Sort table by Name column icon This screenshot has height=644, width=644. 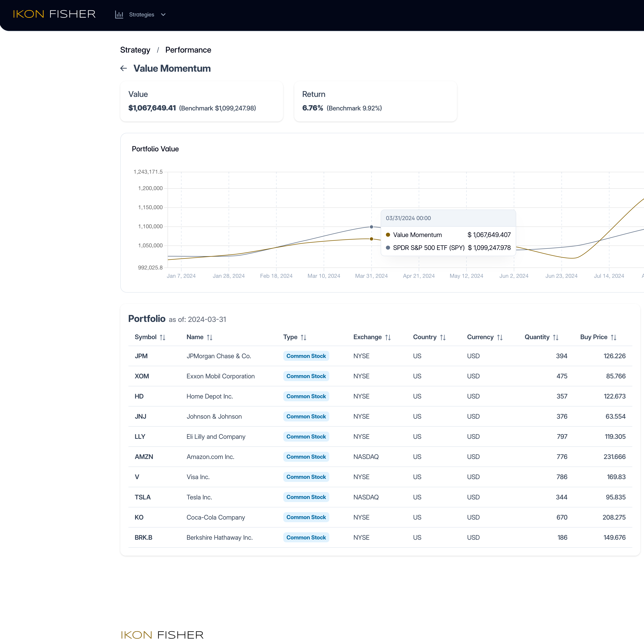[210, 337]
